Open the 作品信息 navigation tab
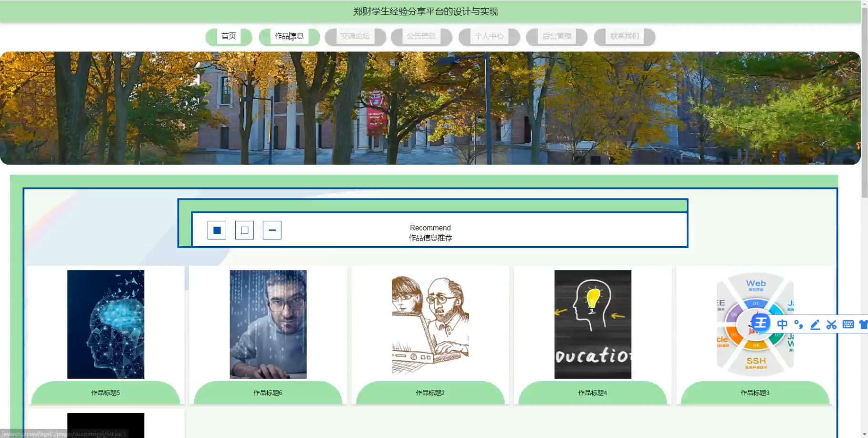The image size is (868, 438). [x=289, y=36]
